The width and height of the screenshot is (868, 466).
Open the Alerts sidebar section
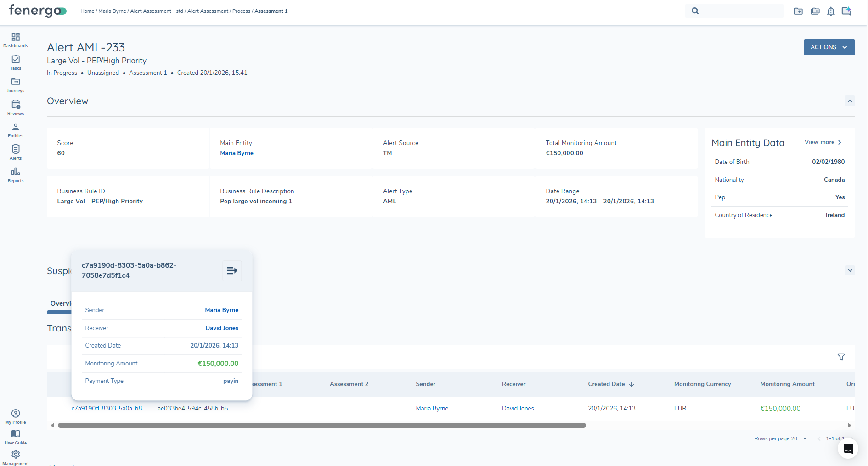point(15,152)
